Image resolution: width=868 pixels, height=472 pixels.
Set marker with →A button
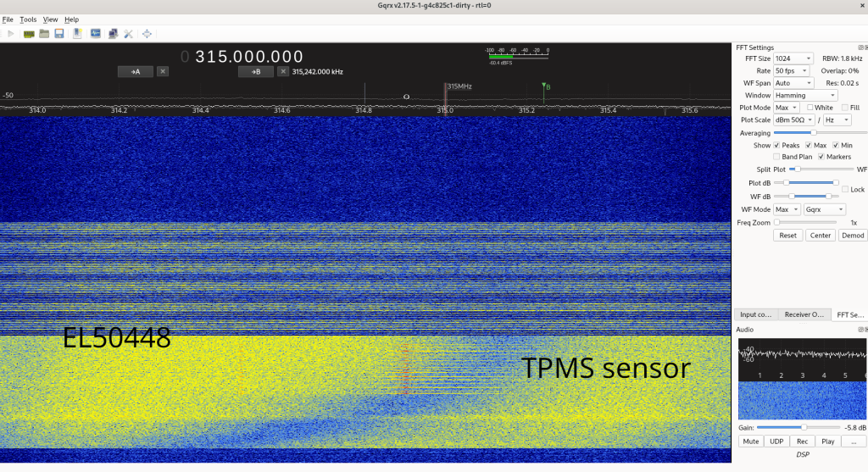click(x=136, y=71)
